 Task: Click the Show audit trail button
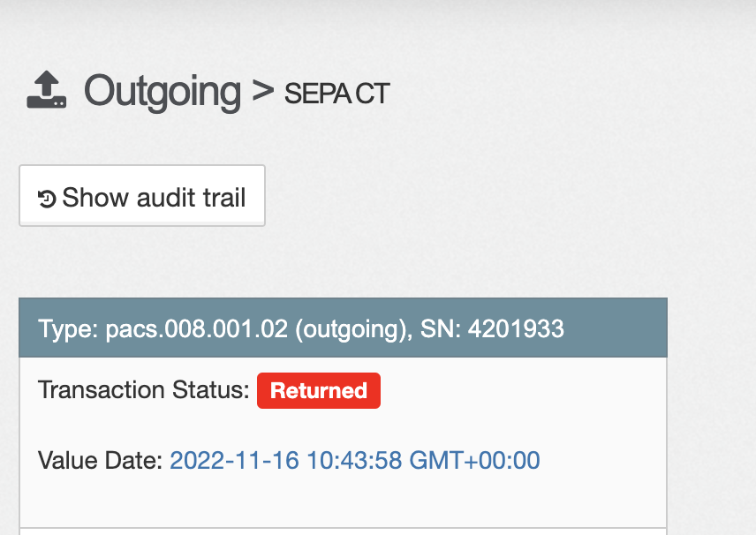[x=141, y=196]
